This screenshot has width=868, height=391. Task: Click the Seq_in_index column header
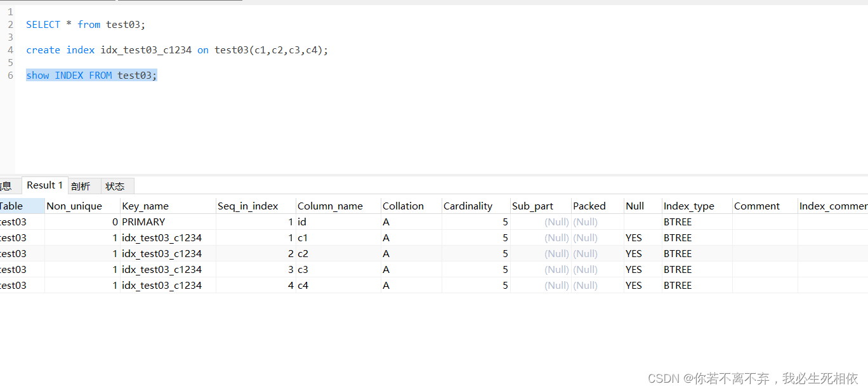click(x=247, y=206)
